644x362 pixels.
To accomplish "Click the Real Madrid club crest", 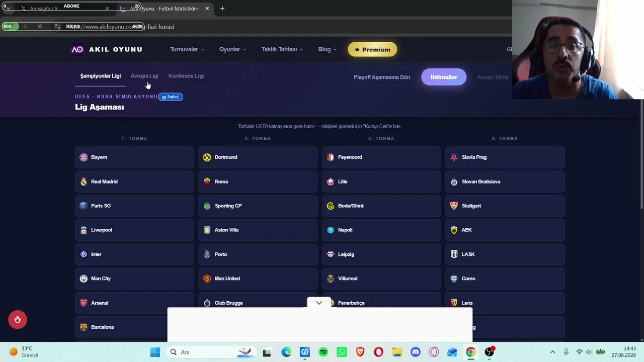I will tap(84, 182).
